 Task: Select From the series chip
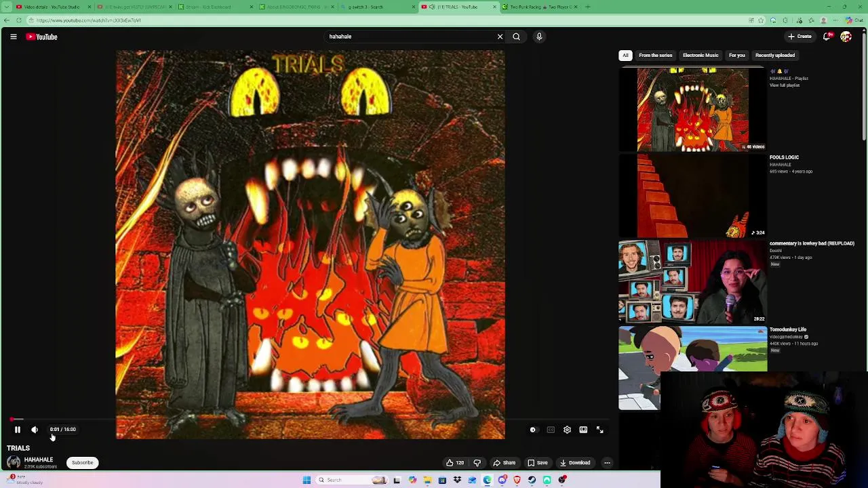[x=656, y=56]
